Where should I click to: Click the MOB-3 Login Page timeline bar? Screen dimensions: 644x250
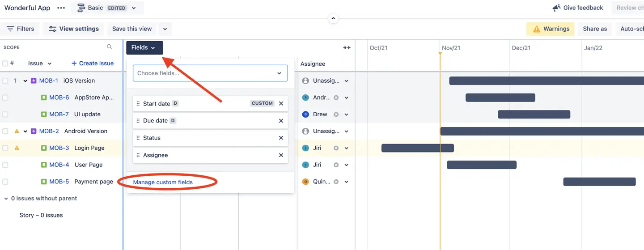point(417,148)
